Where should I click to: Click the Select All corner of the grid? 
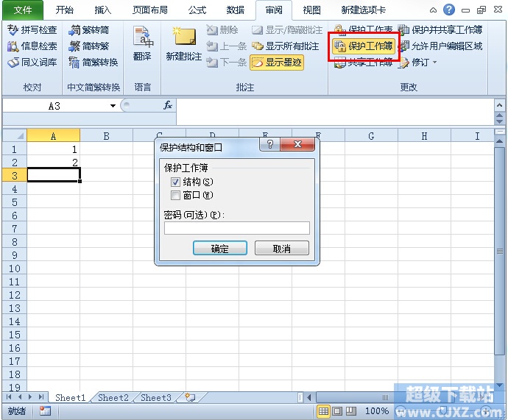coord(15,135)
